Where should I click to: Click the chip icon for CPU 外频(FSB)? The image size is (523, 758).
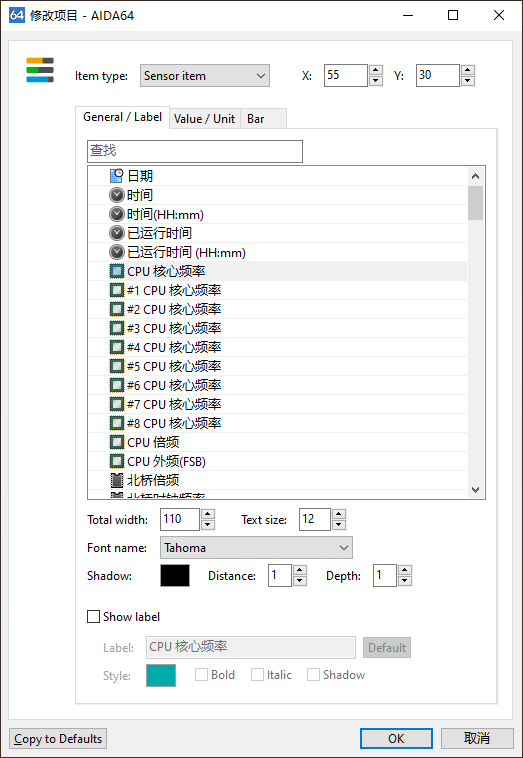click(116, 461)
